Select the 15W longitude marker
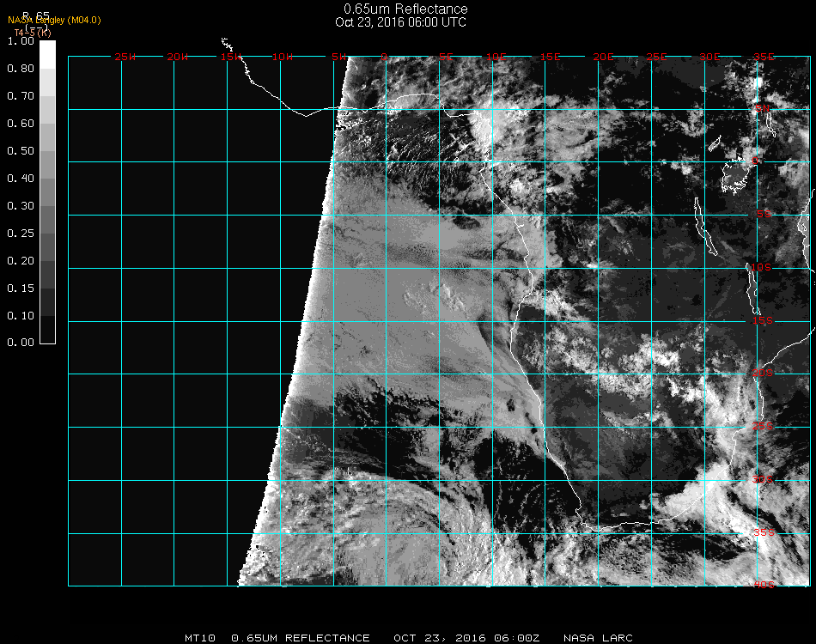 click(x=230, y=58)
